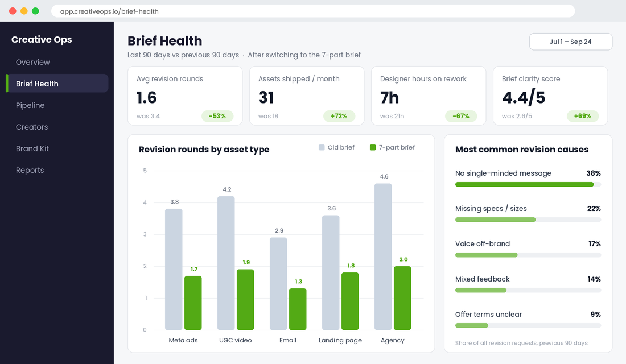Screen dimensions: 626x364
Task: Click the red close window button
Action: coord(13,11)
